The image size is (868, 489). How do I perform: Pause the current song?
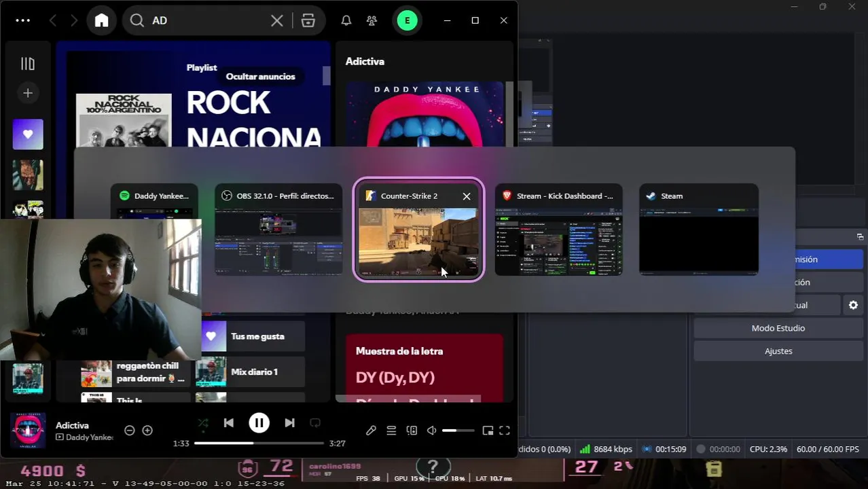259,423
